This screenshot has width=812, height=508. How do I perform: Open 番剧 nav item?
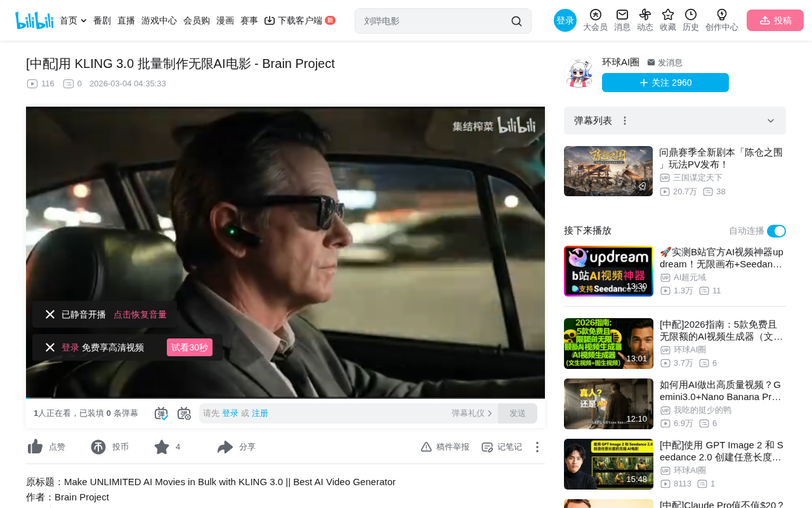tap(102, 20)
